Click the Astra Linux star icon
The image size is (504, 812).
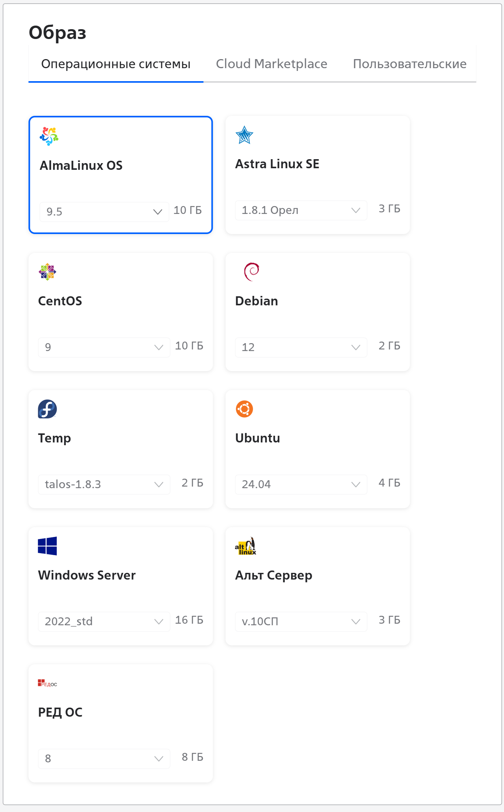[244, 135]
